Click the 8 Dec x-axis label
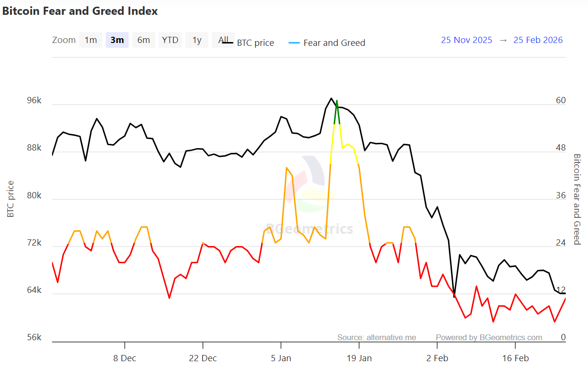Viewport: 588px width, 365px height. pyautogui.click(x=125, y=358)
